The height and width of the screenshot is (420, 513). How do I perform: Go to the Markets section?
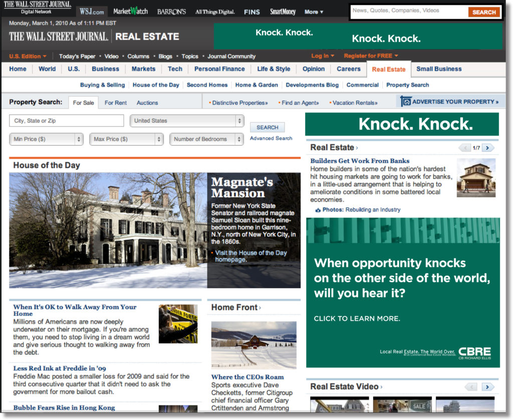(x=143, y=69)
